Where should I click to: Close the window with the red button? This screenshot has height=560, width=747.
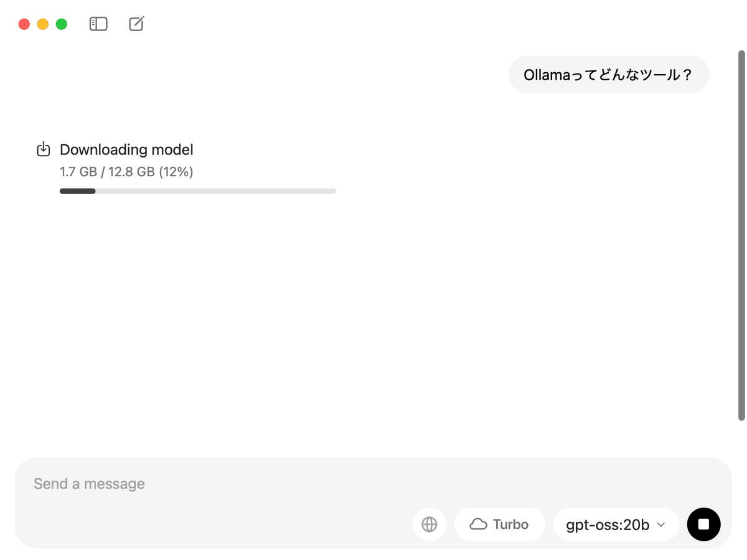click(24, 24)
